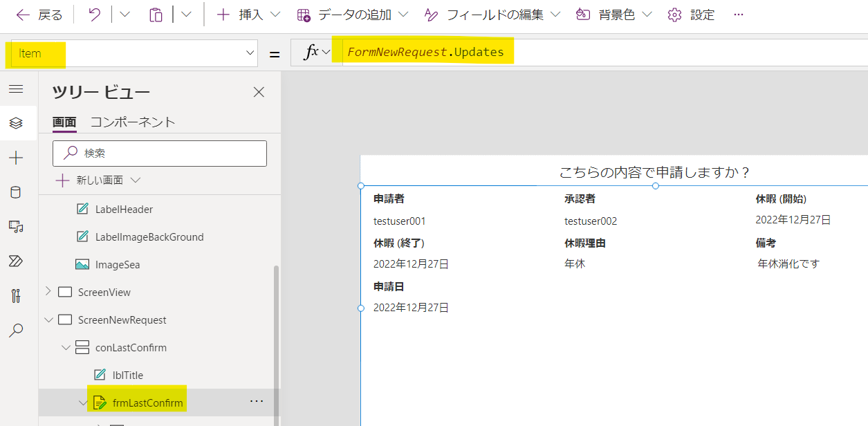The width and height of the screenshot is (868, 426).
Task: Click the 休暇 (開始) field label
Action: (781, 198)
